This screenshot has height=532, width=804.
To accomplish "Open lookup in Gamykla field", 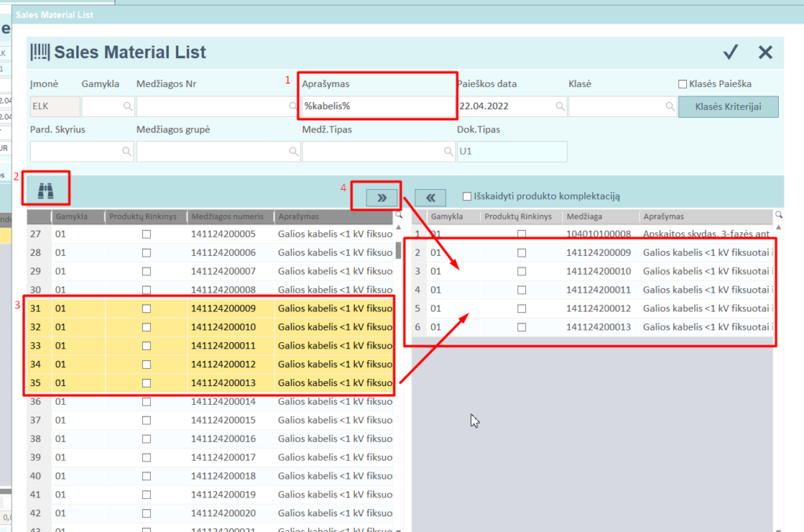I will (127, 107).
